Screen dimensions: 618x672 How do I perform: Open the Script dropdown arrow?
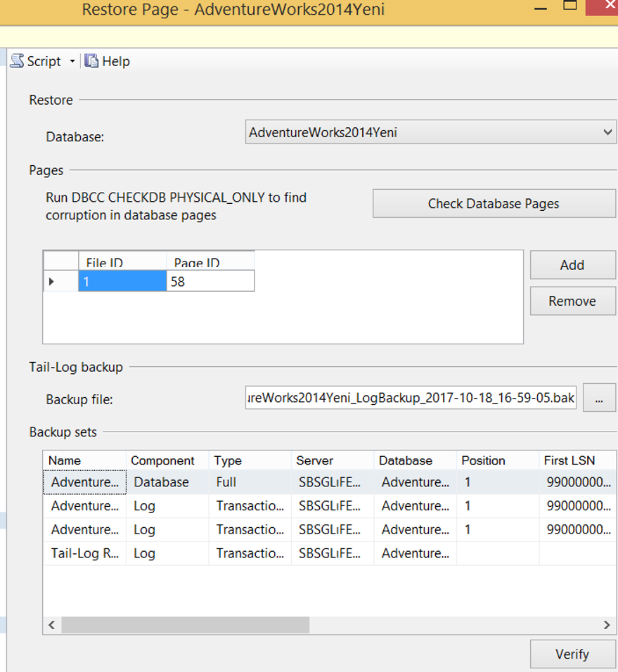72,61
